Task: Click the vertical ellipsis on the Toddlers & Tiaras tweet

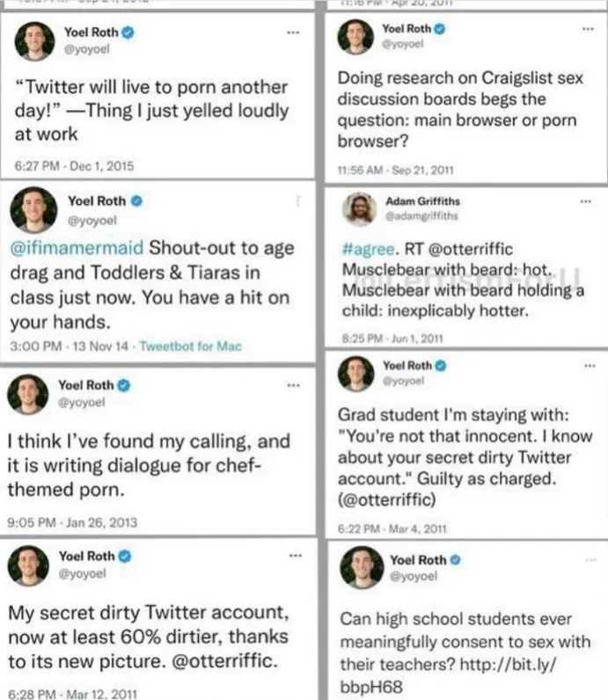Action: (x=299, y=201)
